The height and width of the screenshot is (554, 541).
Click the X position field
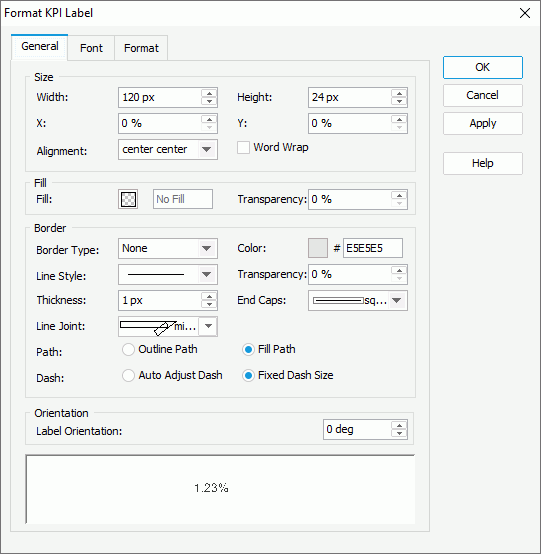click(160, 124)
